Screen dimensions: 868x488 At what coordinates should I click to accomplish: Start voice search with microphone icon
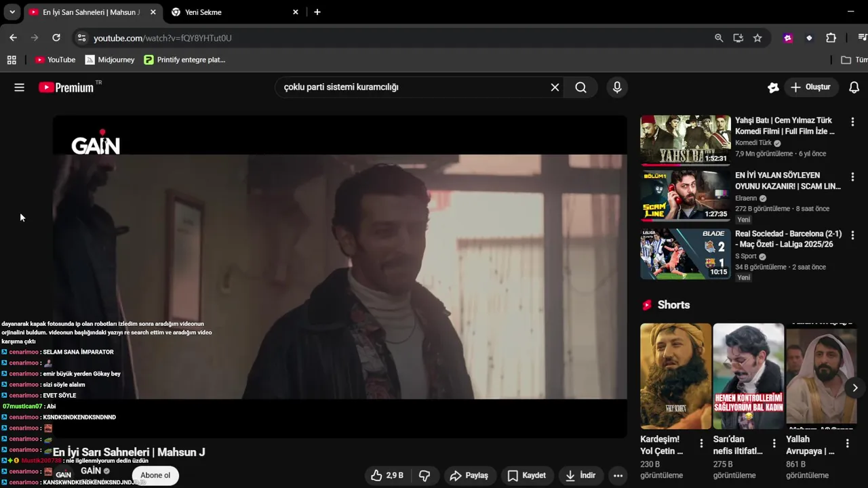617,87
